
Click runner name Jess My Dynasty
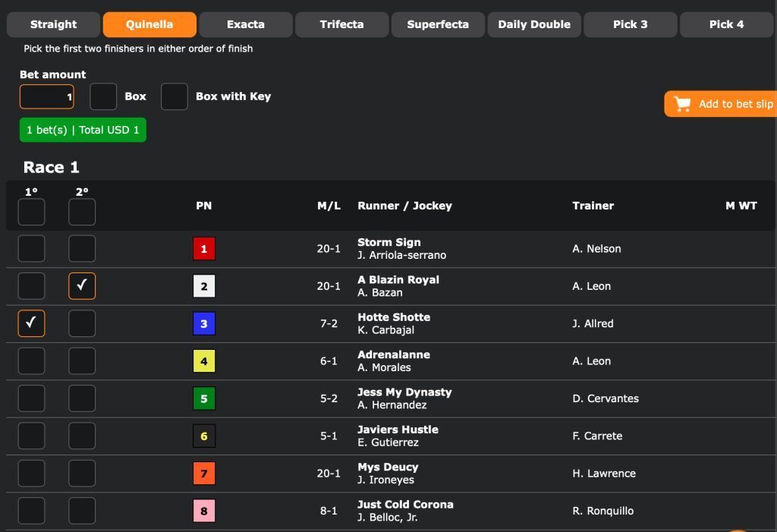[x=405, y=392]
